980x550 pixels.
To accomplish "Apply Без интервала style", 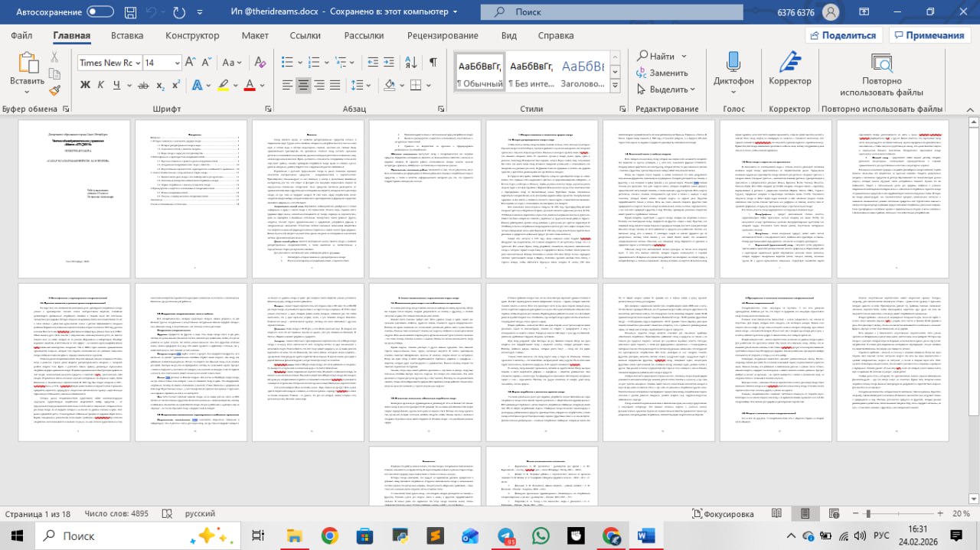I will 532,73.
